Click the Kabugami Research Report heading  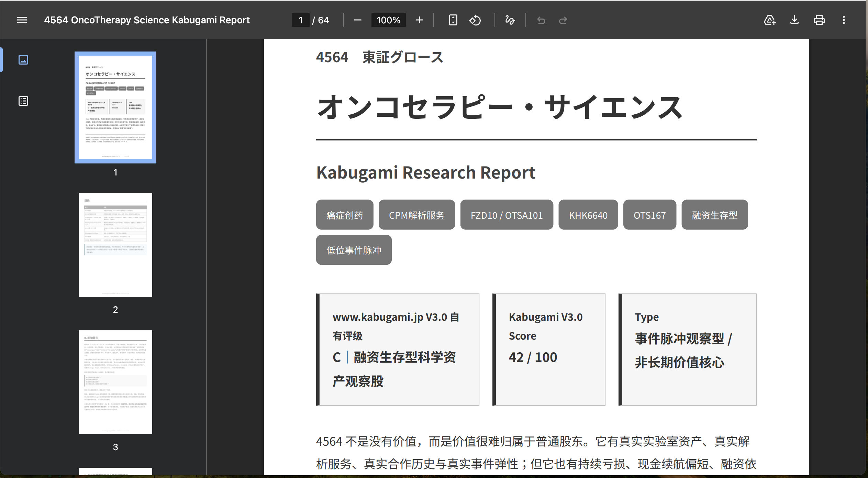click(x=426, y=172)
